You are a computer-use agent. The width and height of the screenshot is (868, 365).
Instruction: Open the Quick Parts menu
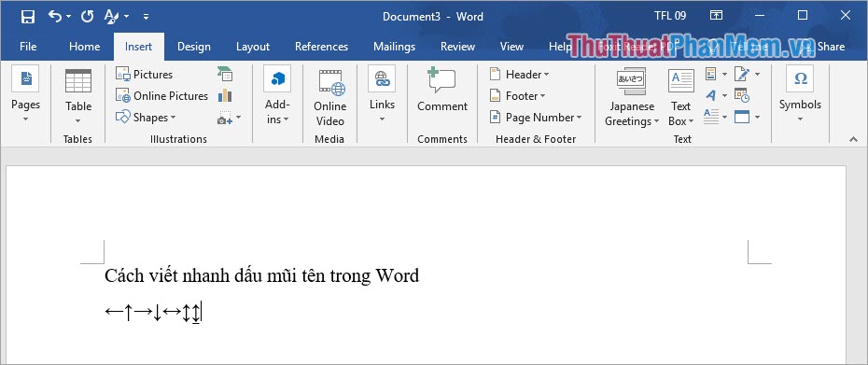(x=716, y=74)
